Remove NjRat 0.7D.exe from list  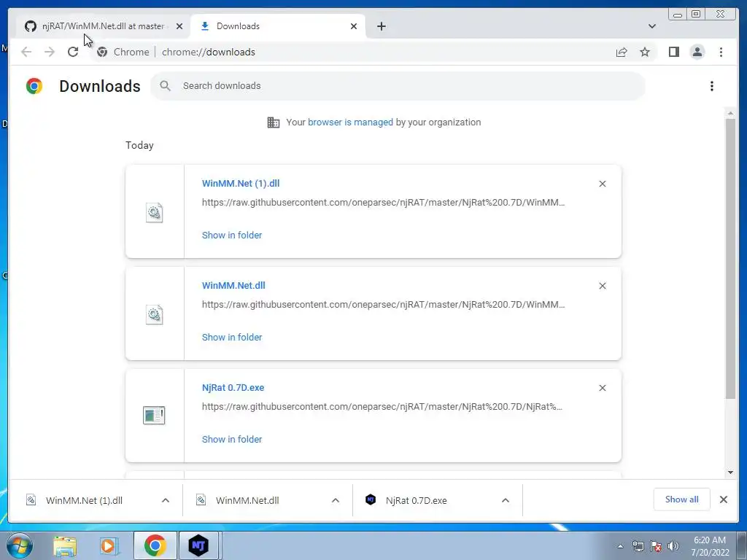pos(602,388)
